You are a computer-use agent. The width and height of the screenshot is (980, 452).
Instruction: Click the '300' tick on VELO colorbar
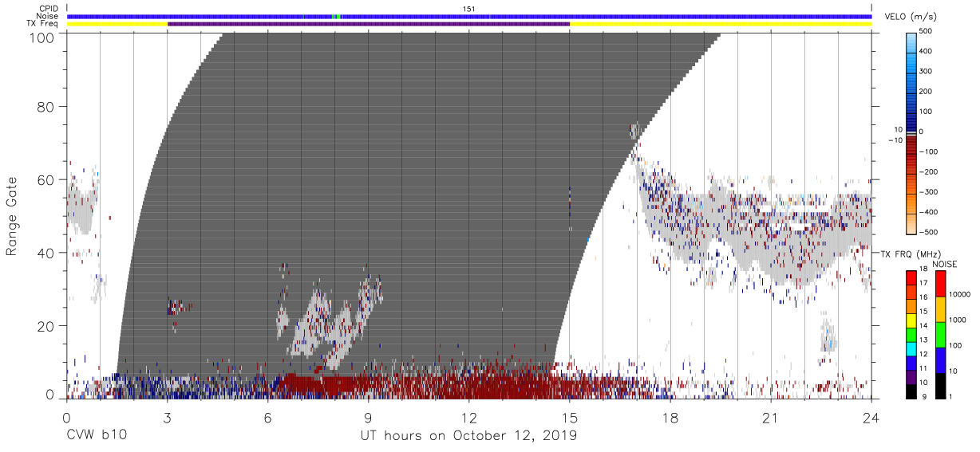point(925,72)
